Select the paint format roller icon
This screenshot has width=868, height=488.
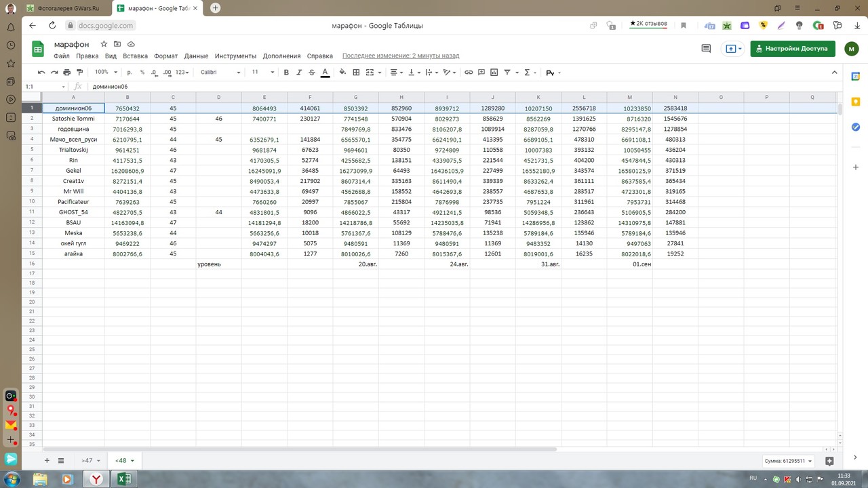pyautogui.click(x=79, y=72)
